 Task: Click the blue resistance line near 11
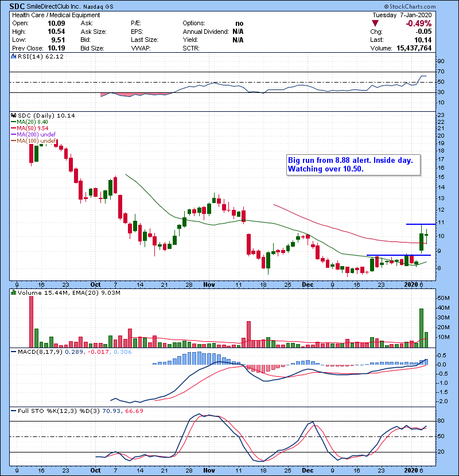coord(421,224)
